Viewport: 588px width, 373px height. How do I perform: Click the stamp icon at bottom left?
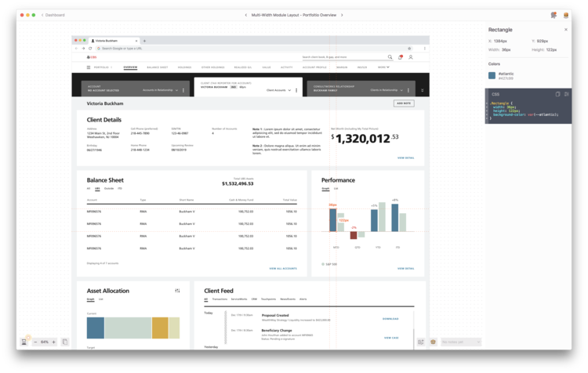[24, 342]
